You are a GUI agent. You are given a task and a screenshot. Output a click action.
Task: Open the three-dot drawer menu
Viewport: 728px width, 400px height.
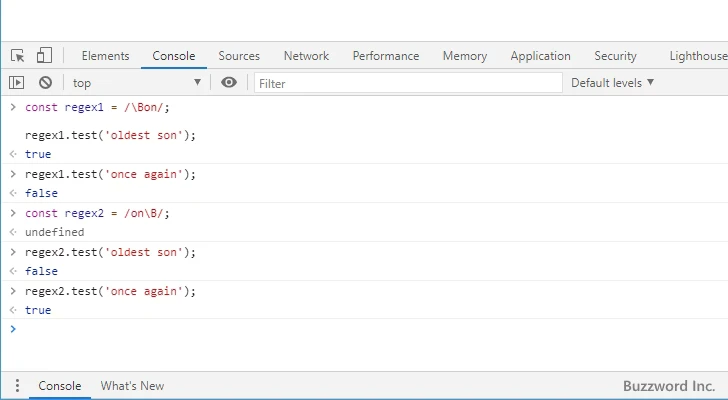coord(17,386)
